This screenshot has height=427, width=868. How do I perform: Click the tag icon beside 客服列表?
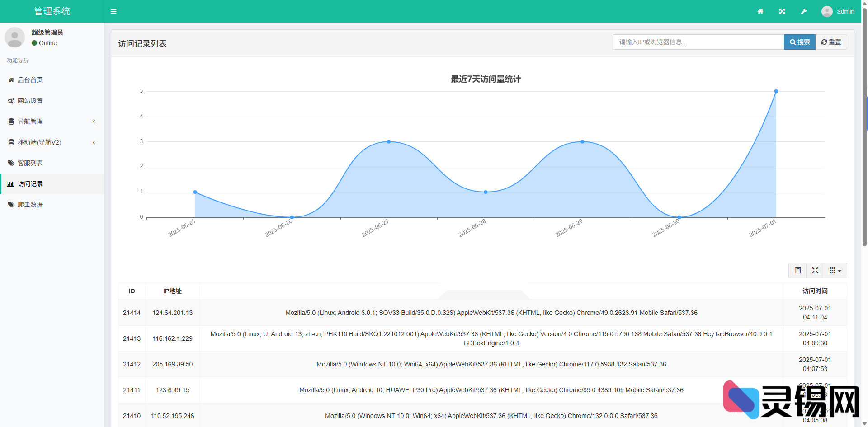click(x=10, y=163)
